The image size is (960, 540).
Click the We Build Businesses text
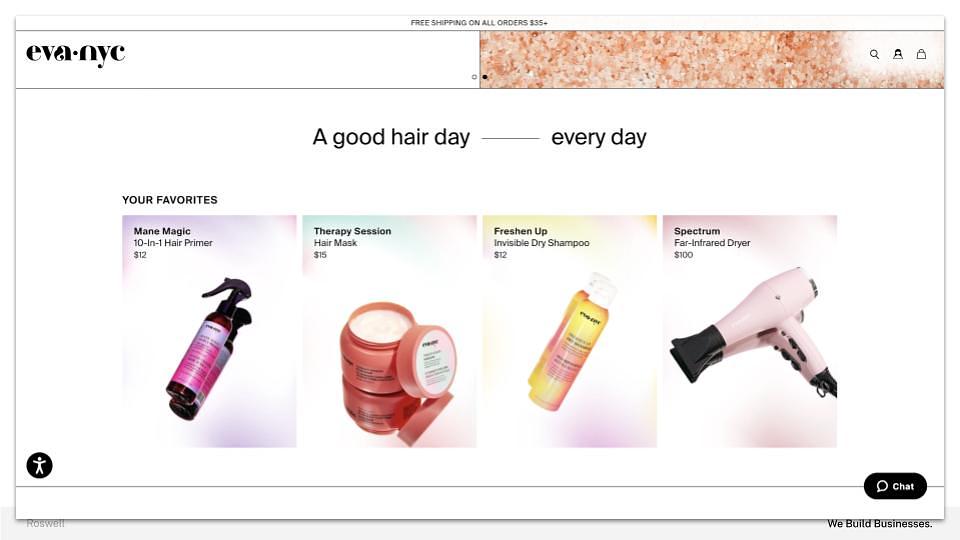coord(880,524)
